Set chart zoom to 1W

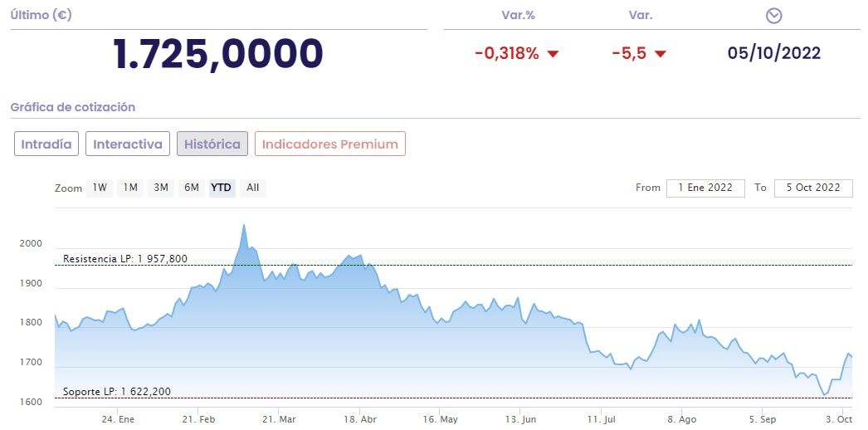(100, 188)
